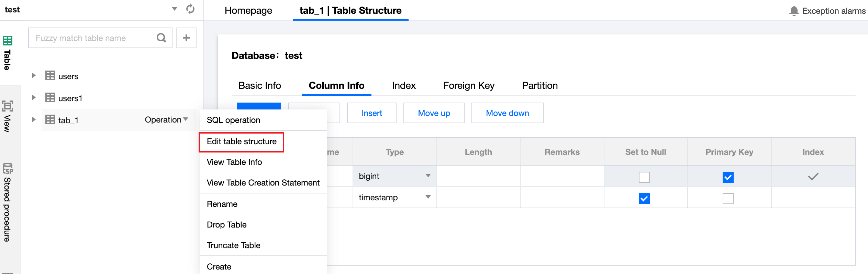Click the Exception alarms bell icon
The height and width of the screenshot is (274, 868).
coord(794,11)
